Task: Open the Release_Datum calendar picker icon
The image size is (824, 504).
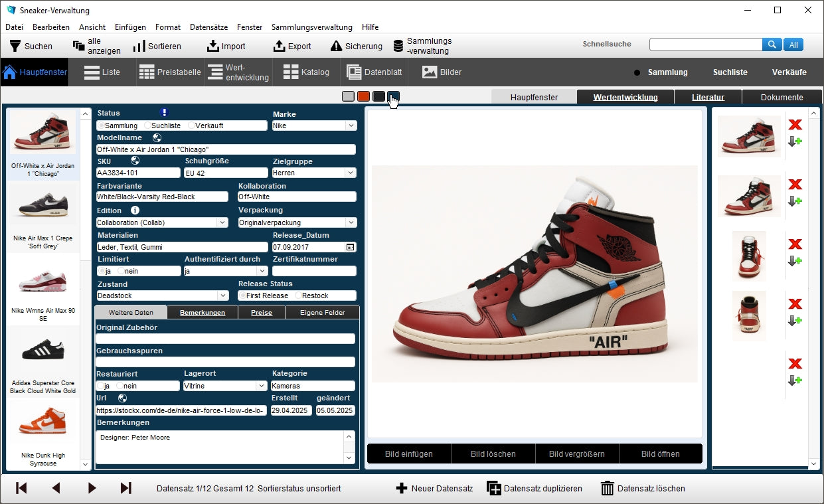Action: tap(351, 247)
